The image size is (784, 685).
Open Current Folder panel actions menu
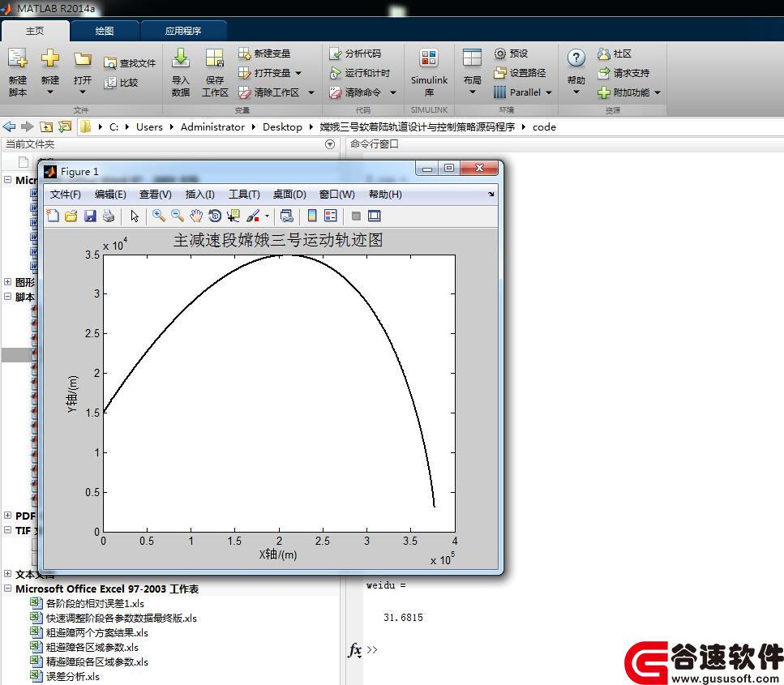[x=329, y=144]
